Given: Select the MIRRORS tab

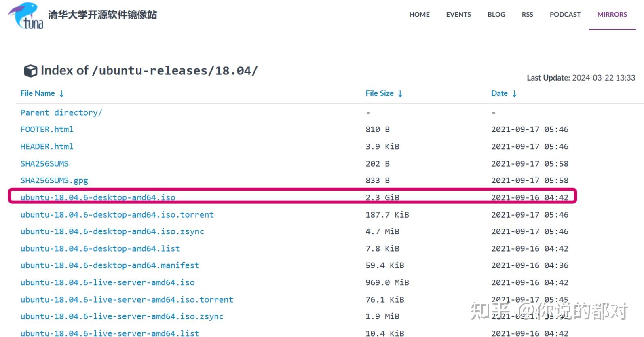Looking at the screenshot, I should pyautogui.click(x=612, y=15).
